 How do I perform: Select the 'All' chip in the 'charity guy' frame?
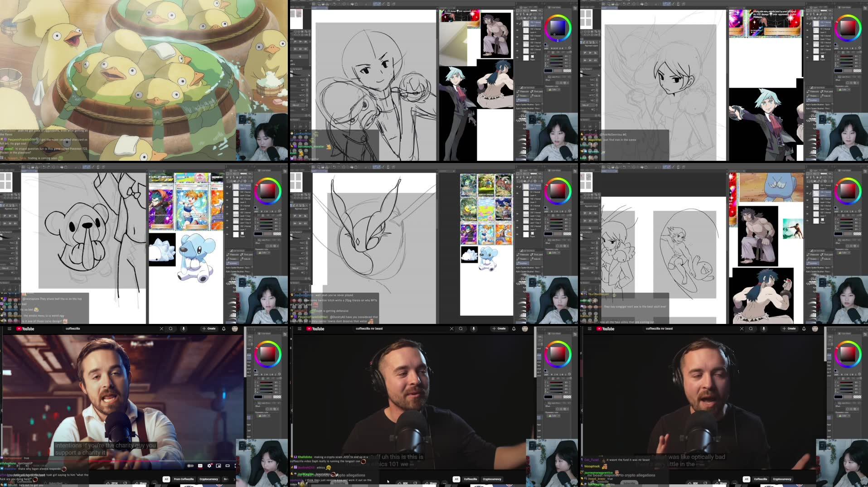(166, 479)
